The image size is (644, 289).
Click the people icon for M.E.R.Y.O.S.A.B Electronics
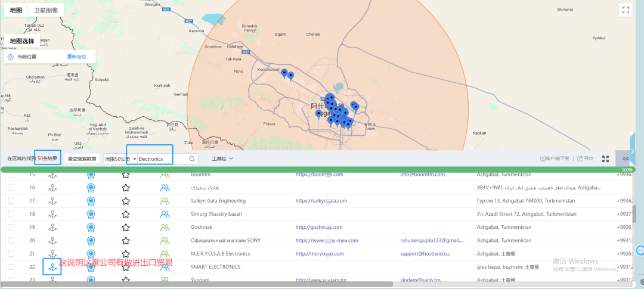click(165, 254)
